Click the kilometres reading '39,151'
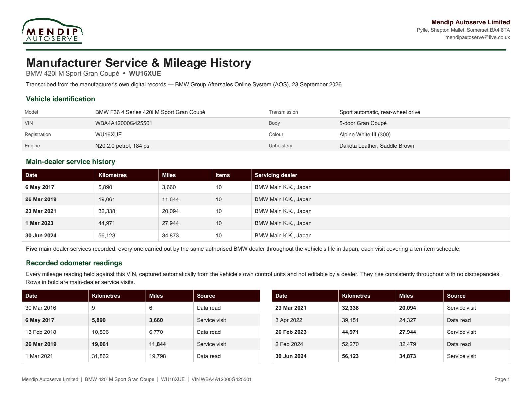 click(x=350, y=320)
